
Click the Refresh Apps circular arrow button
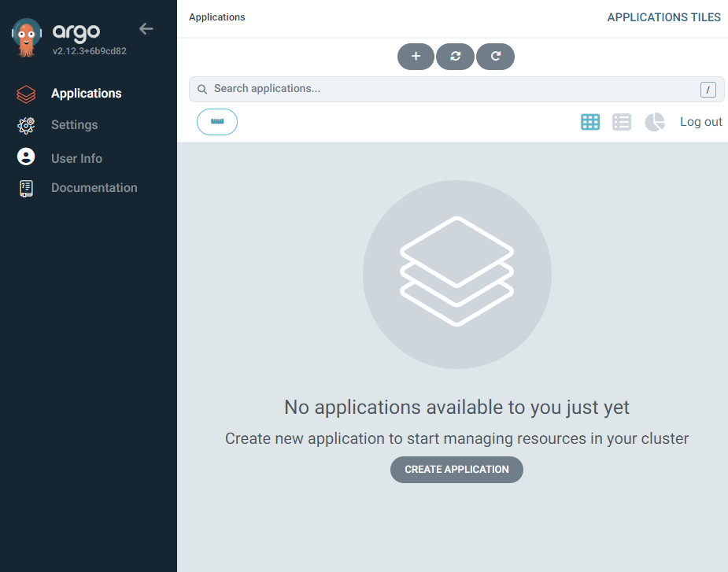pyautogui.click(x=495, y=56)
